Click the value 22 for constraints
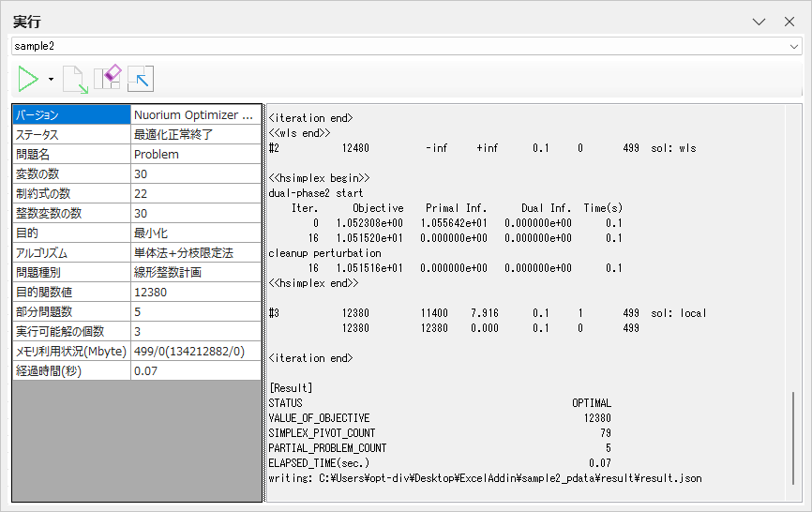Screen dimensions: 812x512 click(196, 193)
